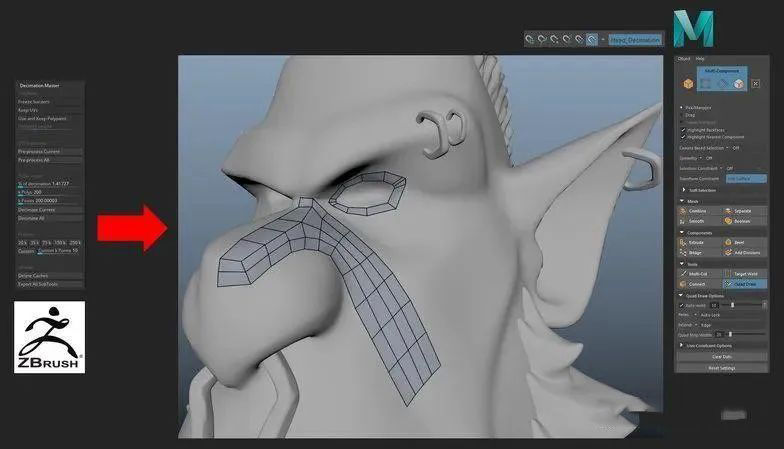Image resolution: width=784 pixels, height=449 pixels.
Task: Toggle the highlighted Make Live magnet icon
Action: click(592, 39)
